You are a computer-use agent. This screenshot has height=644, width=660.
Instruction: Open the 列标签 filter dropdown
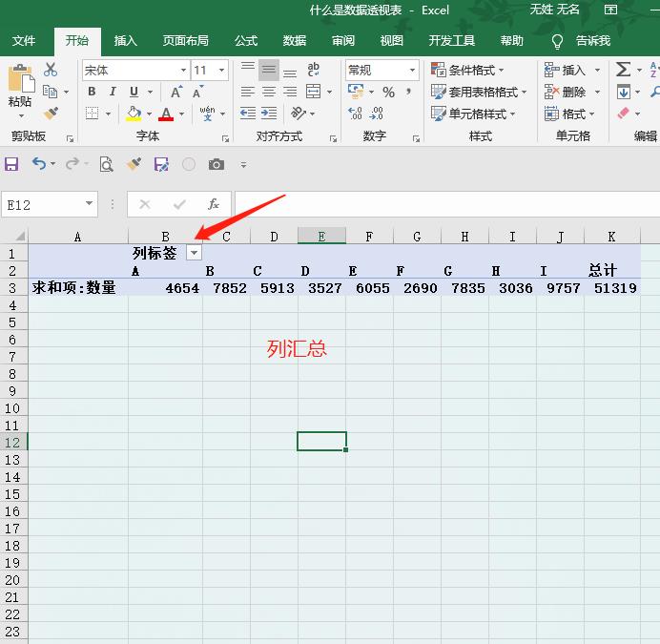[194, 253]
